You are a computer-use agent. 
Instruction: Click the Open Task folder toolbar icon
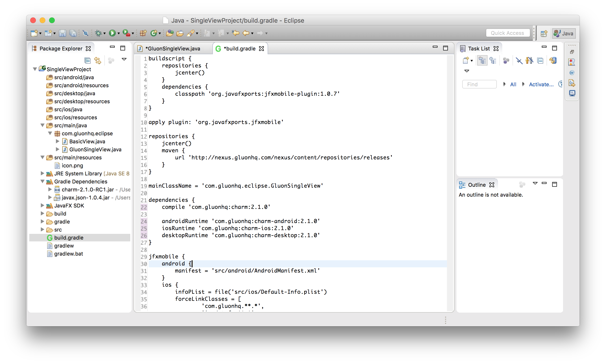point(180,33)
